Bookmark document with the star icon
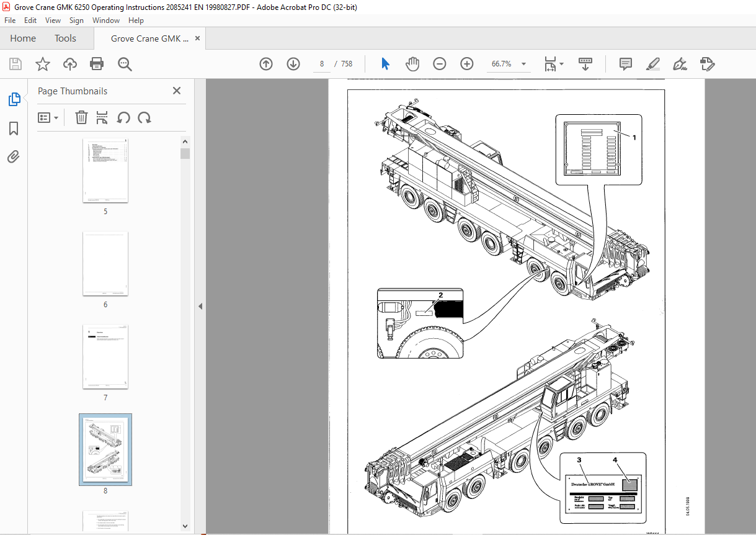Image resolution: width=756 pixels, height=535 pixels. coord(42,64)
